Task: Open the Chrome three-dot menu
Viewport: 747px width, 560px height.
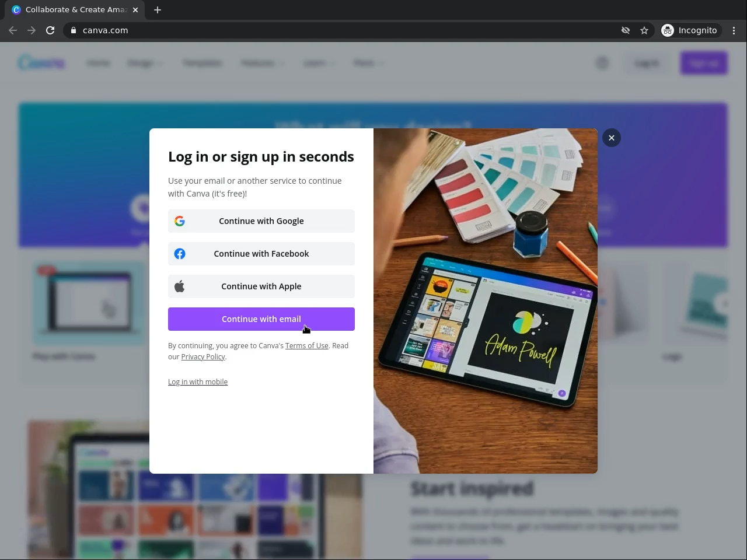Action: (x=734, y=30)
